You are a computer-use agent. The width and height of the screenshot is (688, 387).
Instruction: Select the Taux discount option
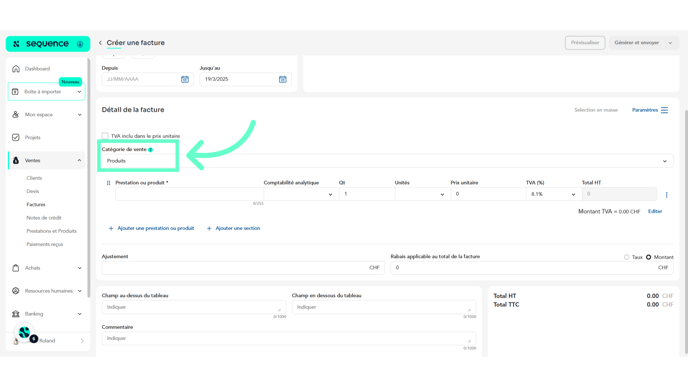627,257
